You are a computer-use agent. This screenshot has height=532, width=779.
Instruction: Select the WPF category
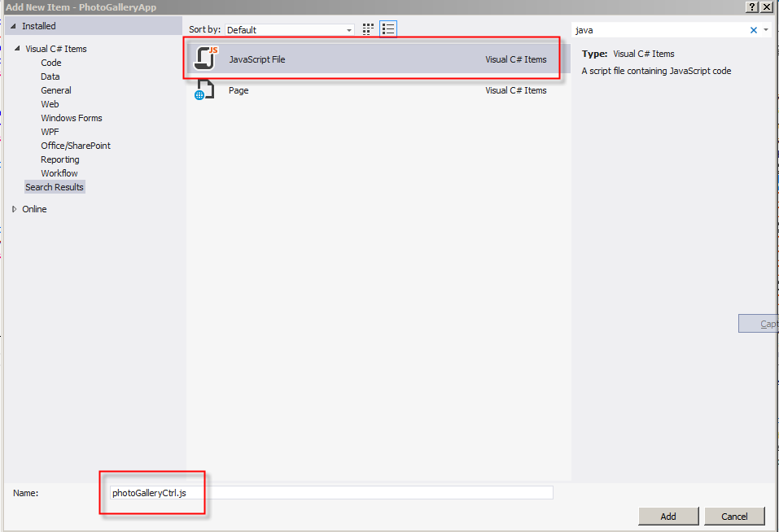pyautogui.click(x=49, y=131)
